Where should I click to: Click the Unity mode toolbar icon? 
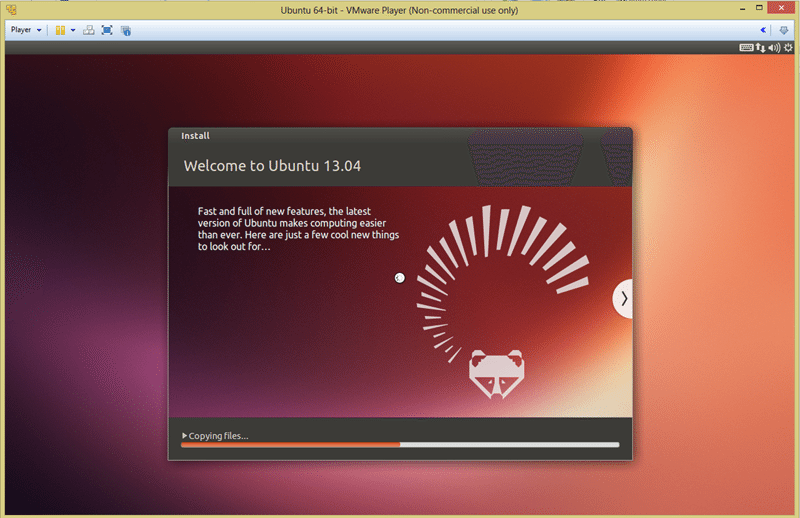[126, 31]
